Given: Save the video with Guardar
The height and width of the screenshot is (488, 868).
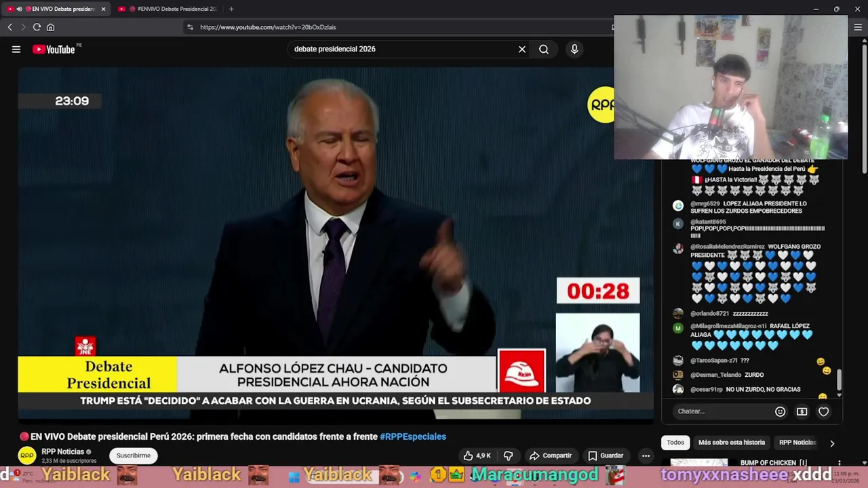Looking at the screenshot, I should pyautogui.click(x=606, y=455).
